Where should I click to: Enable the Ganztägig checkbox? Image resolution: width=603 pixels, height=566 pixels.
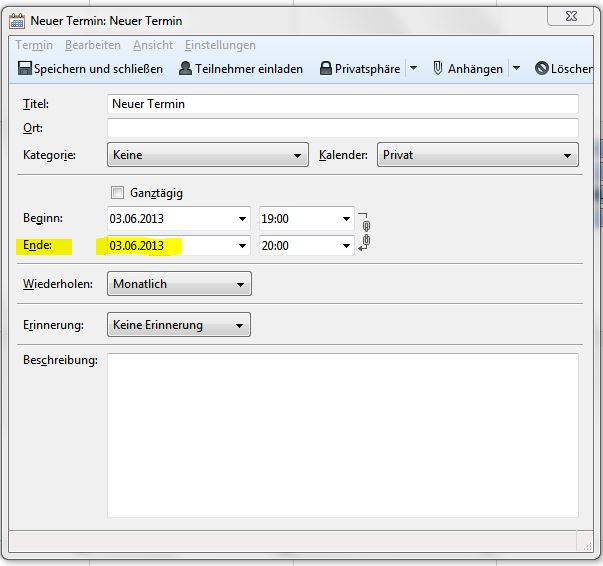[x=117, y=192]
